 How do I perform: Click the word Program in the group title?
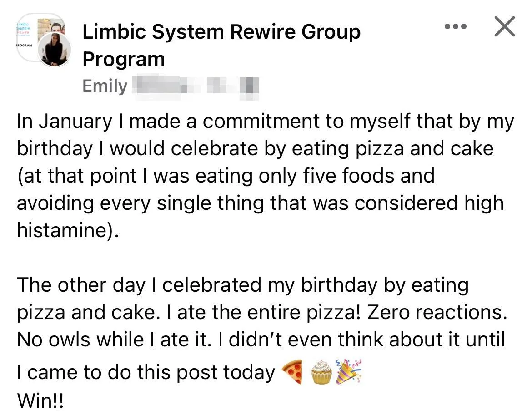(124, 59)
